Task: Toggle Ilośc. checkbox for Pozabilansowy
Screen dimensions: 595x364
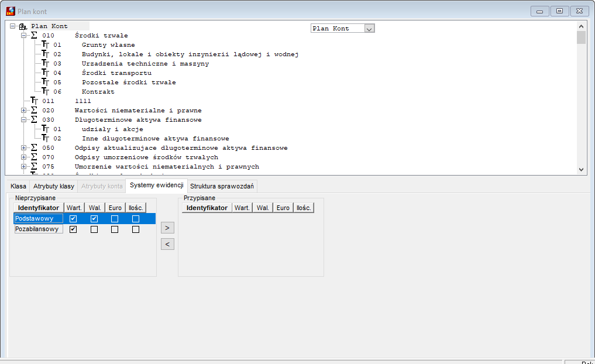Action: coord(136,229)
